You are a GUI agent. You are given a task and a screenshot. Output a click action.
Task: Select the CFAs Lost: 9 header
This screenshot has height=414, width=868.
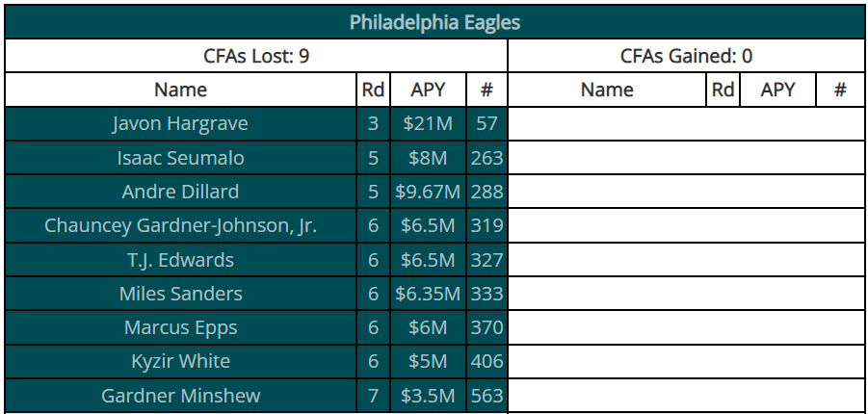click(x=256, y=56)
